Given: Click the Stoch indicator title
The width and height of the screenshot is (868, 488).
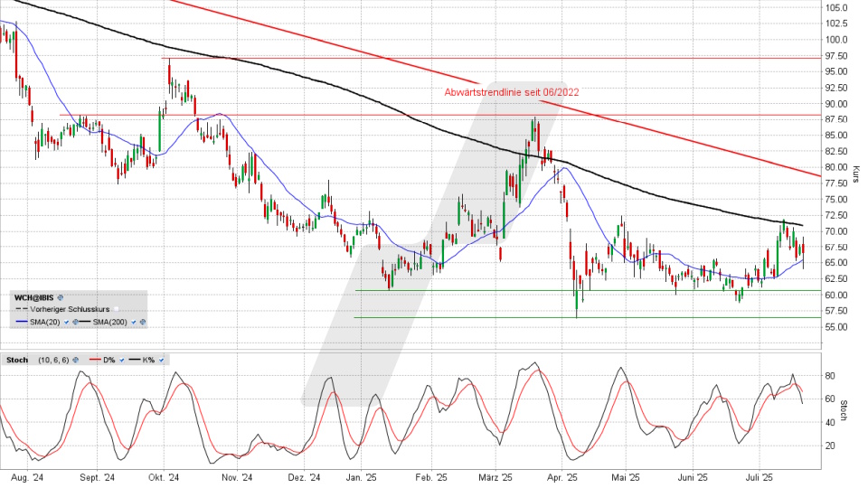Looking at the screenshot, I should point(17,360).
